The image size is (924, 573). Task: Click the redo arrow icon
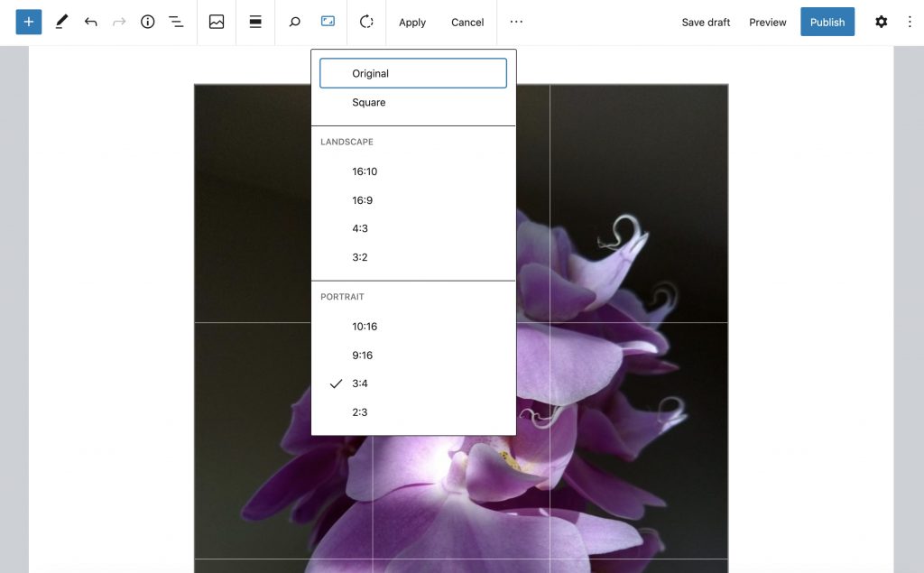pos(119,22)
